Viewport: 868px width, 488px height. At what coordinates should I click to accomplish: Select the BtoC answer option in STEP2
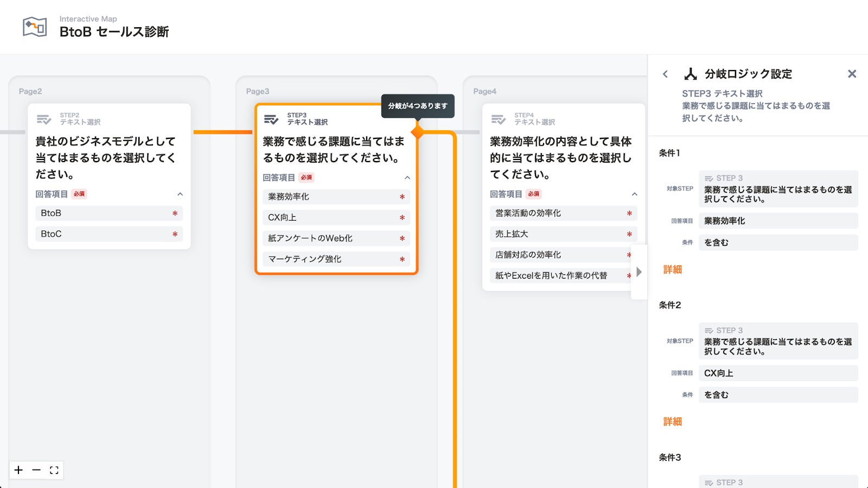tap(109, 234)
